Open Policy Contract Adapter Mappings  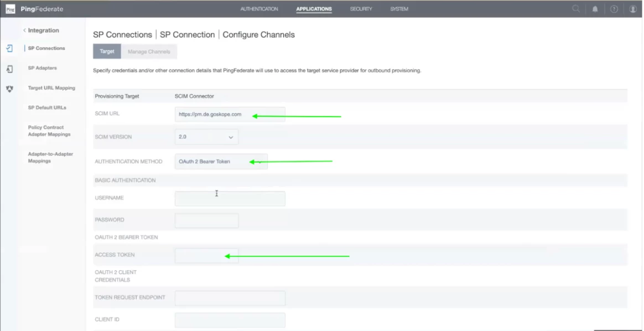49,131
